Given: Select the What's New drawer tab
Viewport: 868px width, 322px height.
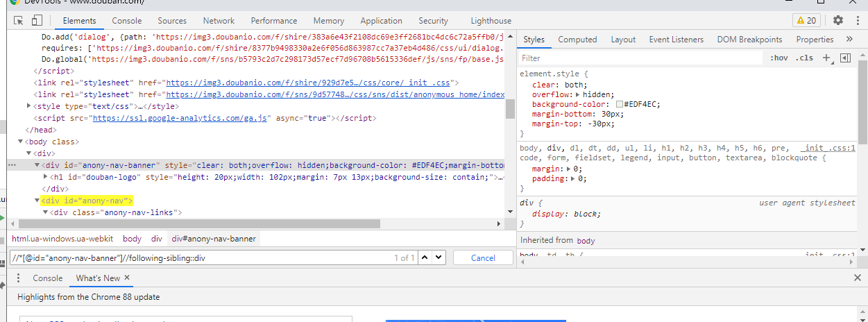Looking at the screenshot, I should click(98, 278).
